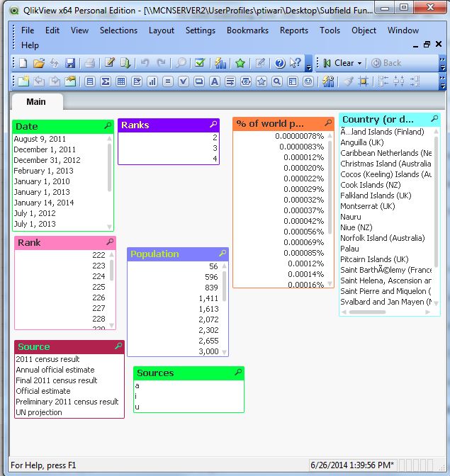The width and height of the screenshot is (450, 476).
Task: Open Help topics via the blue question mark
Action: (x=280, y=63)
